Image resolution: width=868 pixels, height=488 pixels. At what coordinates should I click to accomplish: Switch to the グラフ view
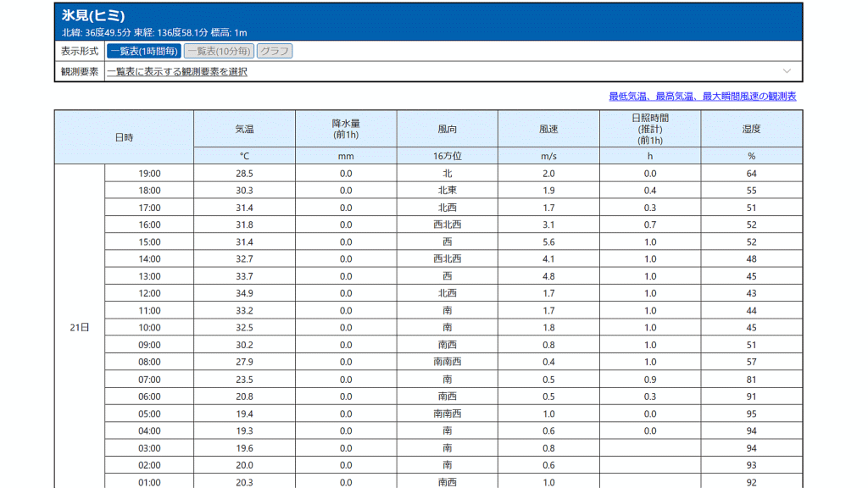(x=275, y=51)
